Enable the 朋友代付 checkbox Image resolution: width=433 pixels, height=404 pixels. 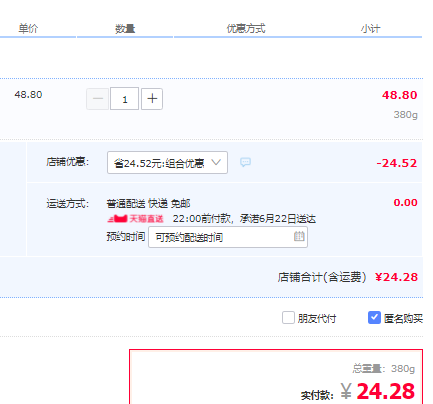click(x=288, y=318)
